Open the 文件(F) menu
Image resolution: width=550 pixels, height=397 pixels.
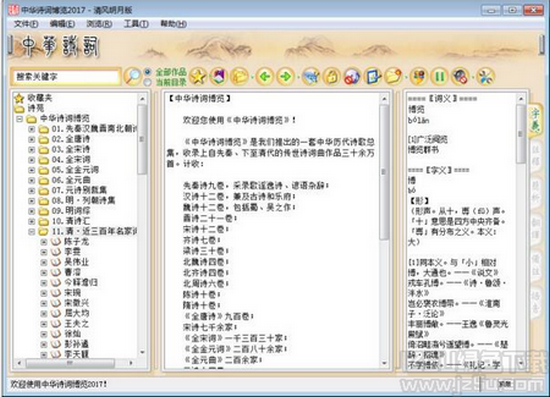pyautogui.click(x=26, y=24)
